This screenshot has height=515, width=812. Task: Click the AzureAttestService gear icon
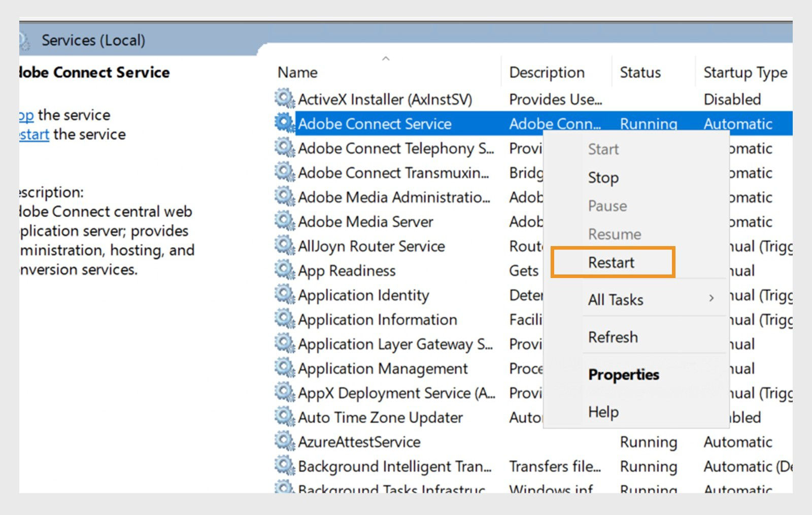[x=284, y=442]
